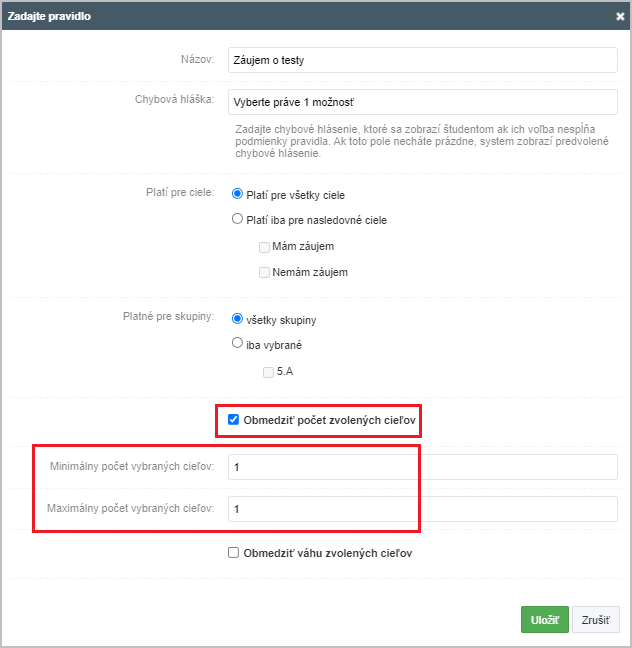Check the Mám záujem checkbox

tap(264, 247)
